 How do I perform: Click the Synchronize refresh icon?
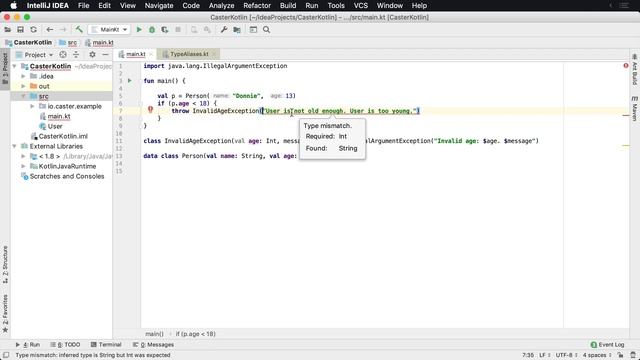[33, 30]
